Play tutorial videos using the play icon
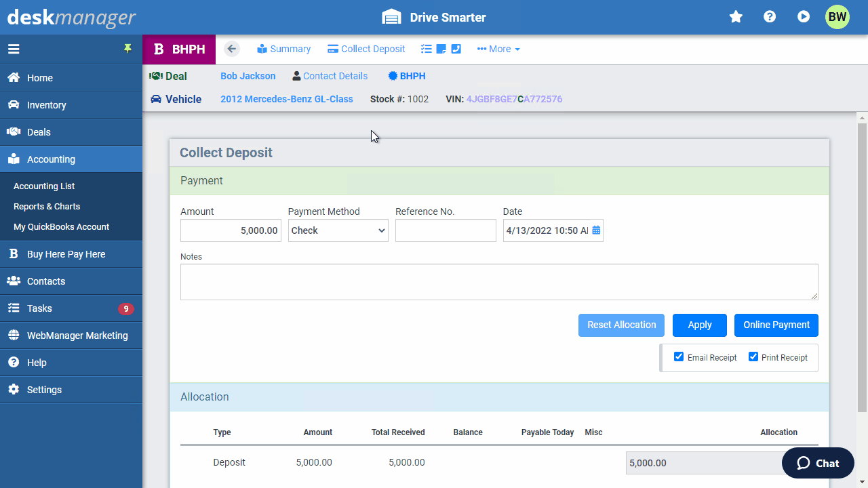This screenshot has height=488, width=868. 803,17
